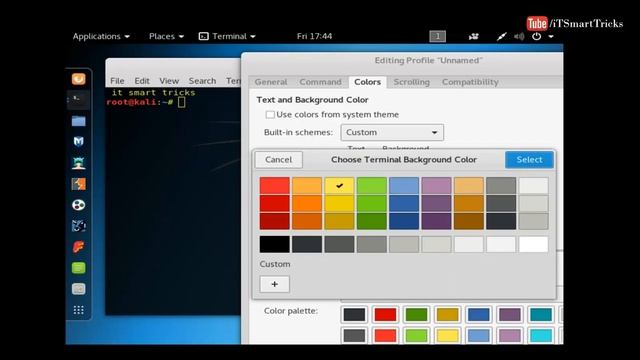Open the View menu in terminal window
The image size is (640, 360).
[x=169, y=81]
